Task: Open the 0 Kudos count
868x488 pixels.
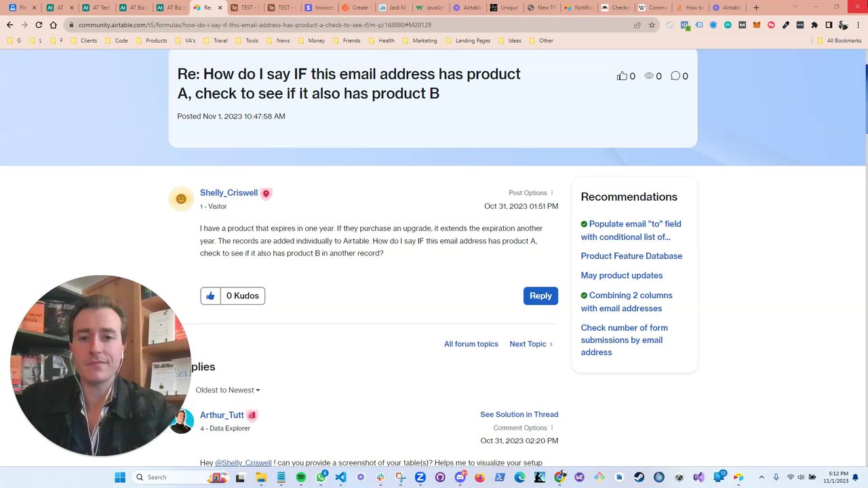Action: pyautogui.click(x=242, y=296)
